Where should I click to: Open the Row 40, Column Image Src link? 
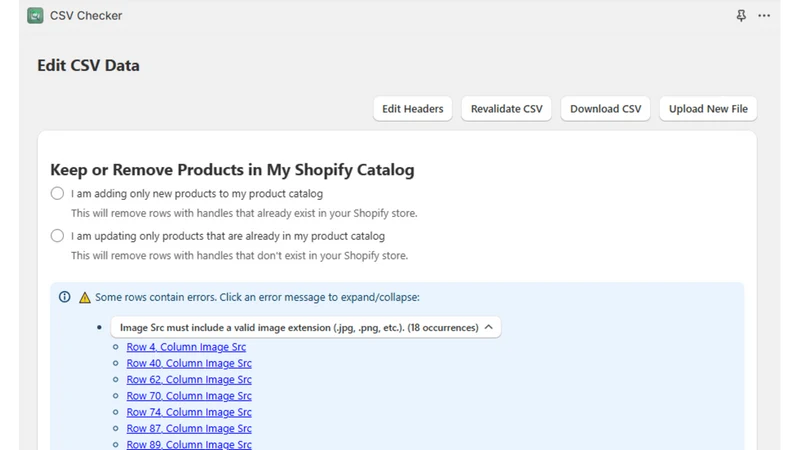point(189,363)
